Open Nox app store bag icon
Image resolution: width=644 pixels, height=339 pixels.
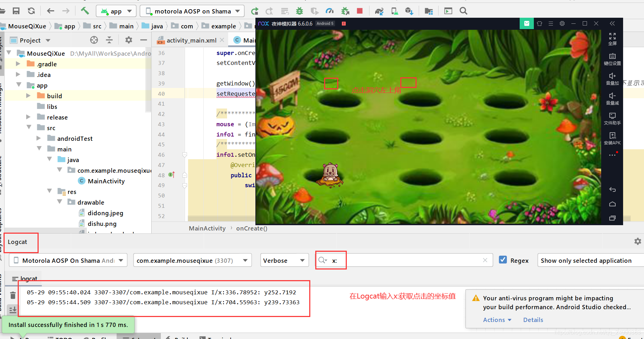(x=527, y=23)
